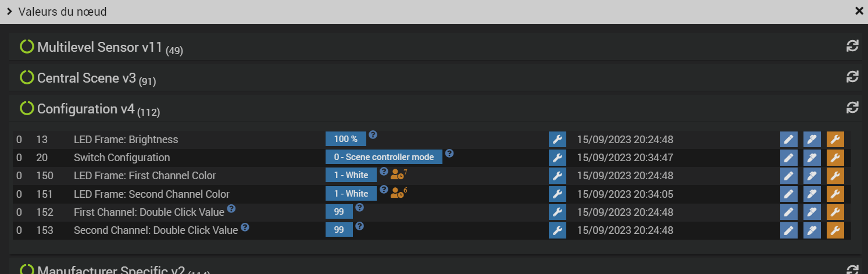
Task: Click the pencil edit icon for LED Frame: Second Channel Color
Action: point(788,194)
